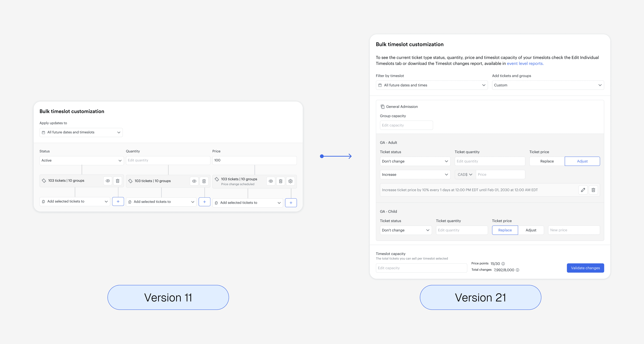
Task: Expand All future dates and times filter
Action: (431, 85)
